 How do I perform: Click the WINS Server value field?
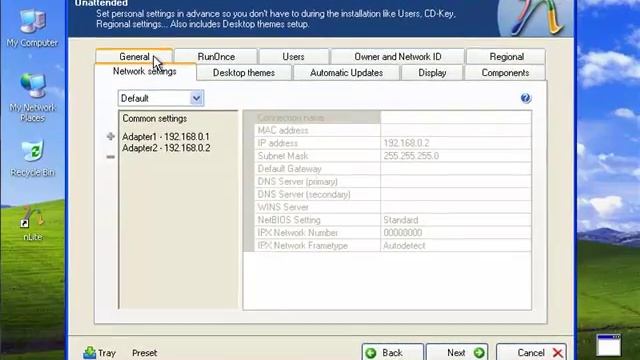[x=456, y=207]
